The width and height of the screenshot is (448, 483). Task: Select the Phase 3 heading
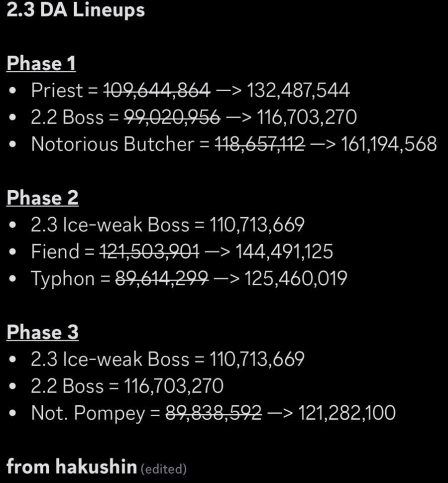tap(42, 332)
